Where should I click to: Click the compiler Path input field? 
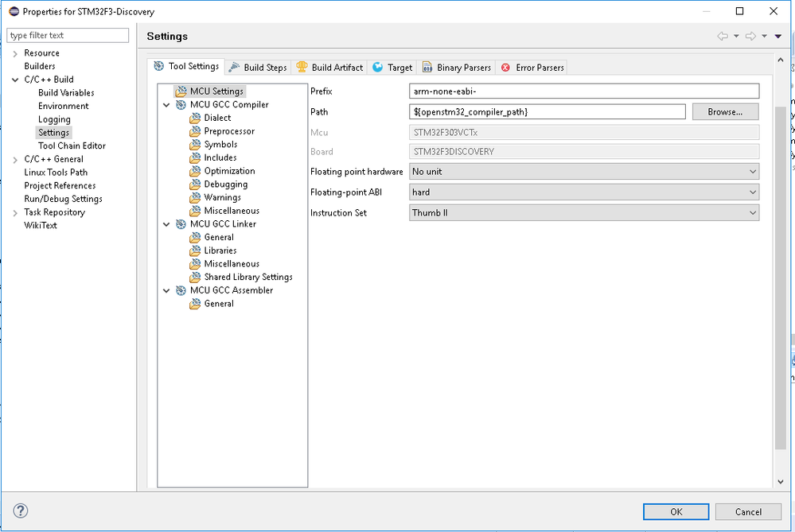click(x=547, y=112)
